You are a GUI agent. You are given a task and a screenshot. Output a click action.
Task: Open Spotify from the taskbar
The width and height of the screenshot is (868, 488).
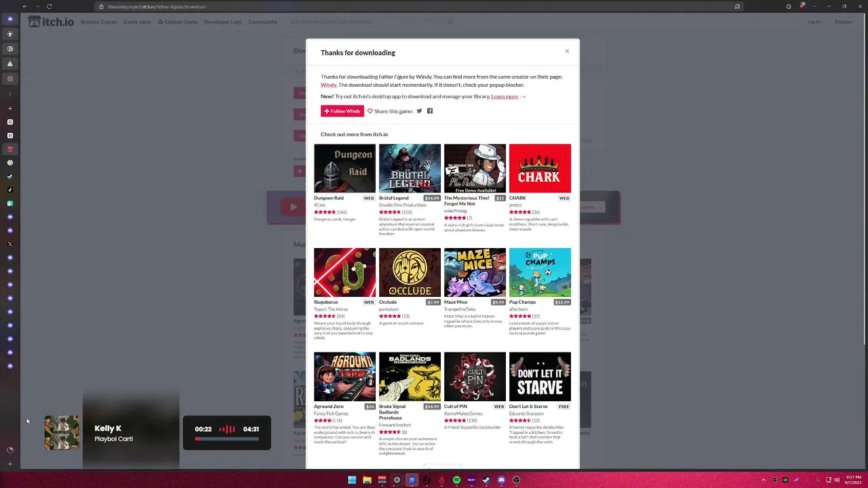[456, 480]
